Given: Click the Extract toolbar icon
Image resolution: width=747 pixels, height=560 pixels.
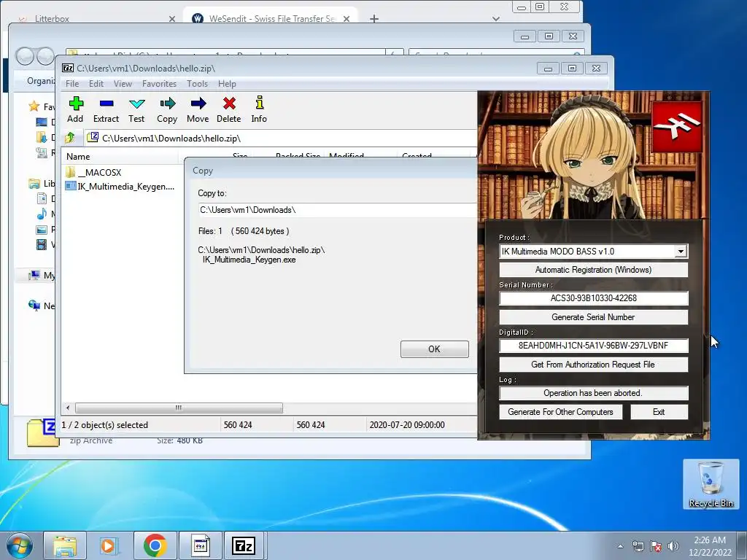Looking at the screenshot, I should (106, 109).
